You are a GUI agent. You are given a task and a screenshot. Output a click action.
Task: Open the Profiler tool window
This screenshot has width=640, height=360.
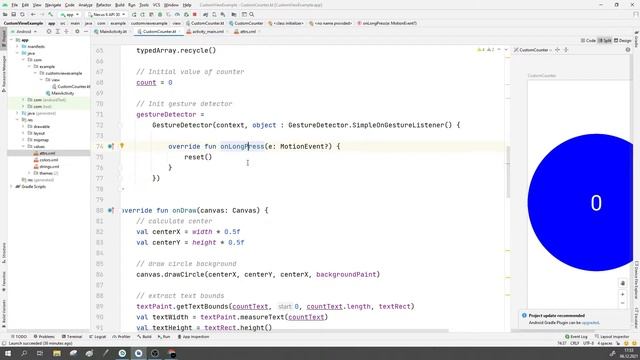(x=121, y=337)
